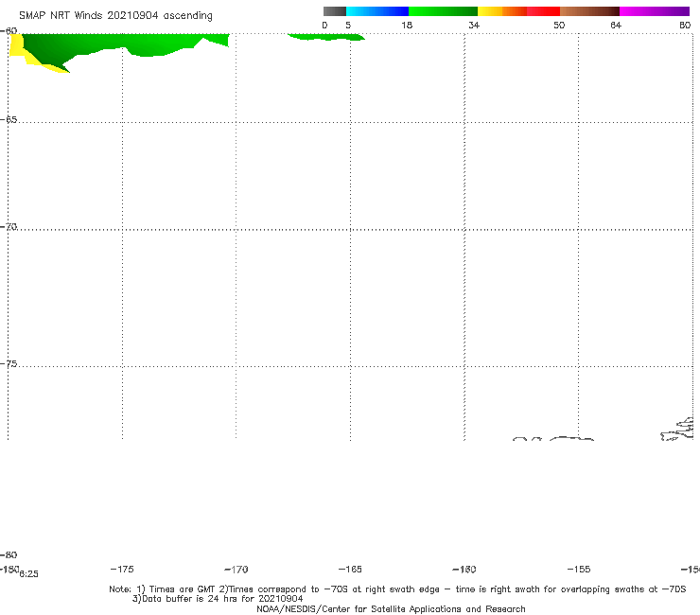Click the 6:25 swath time stamp
Screen dimensions: 700x615
28,574
